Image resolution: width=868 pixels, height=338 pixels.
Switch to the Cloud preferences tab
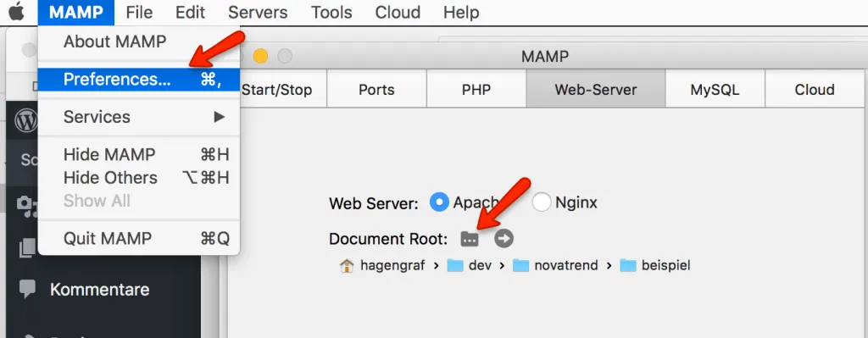click(815, 89)
